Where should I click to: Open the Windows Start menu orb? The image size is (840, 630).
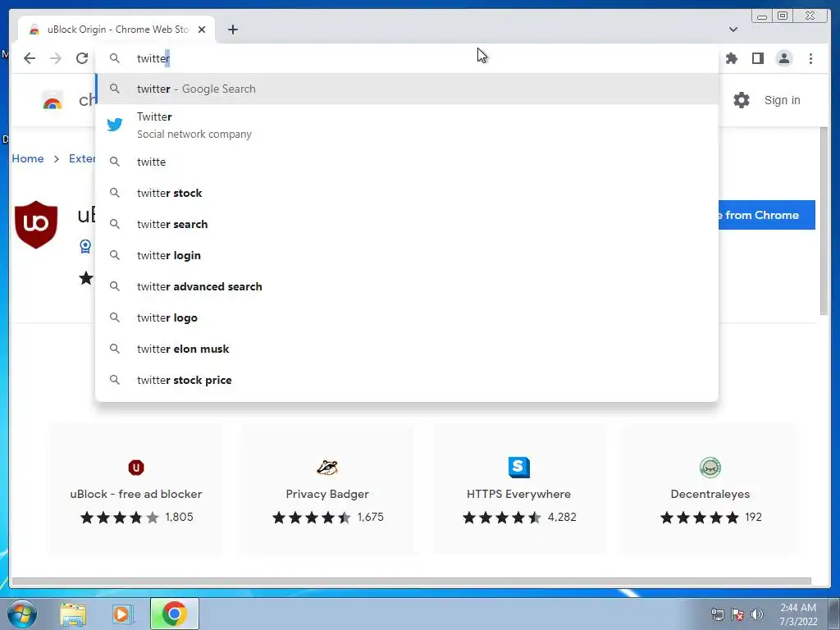(22, 614)
